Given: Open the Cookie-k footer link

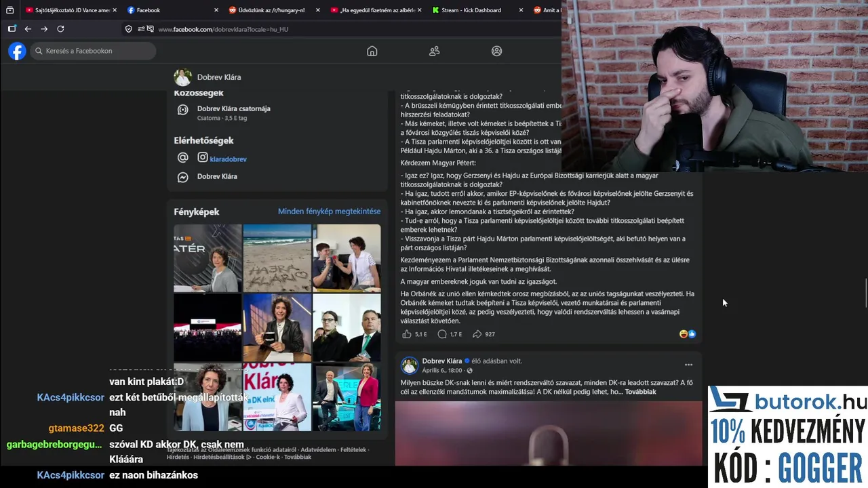Looking at the screenshot, I should point(268,457).
